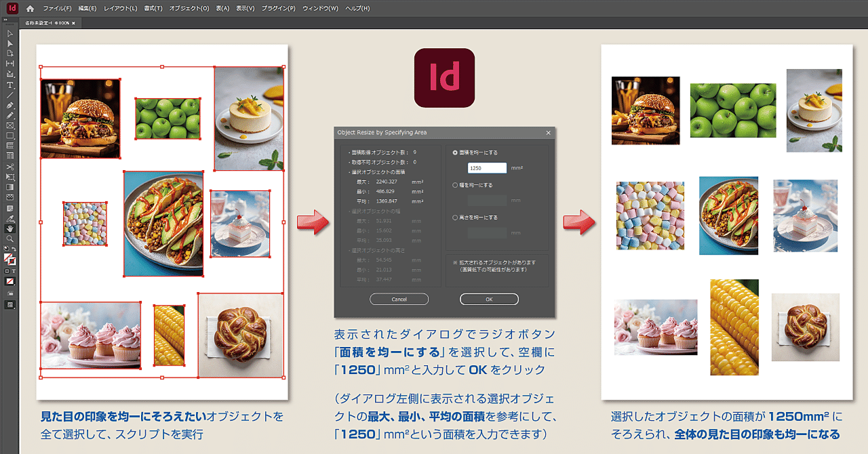Click the 1250 mm² area input field

[x=486, y=167]
